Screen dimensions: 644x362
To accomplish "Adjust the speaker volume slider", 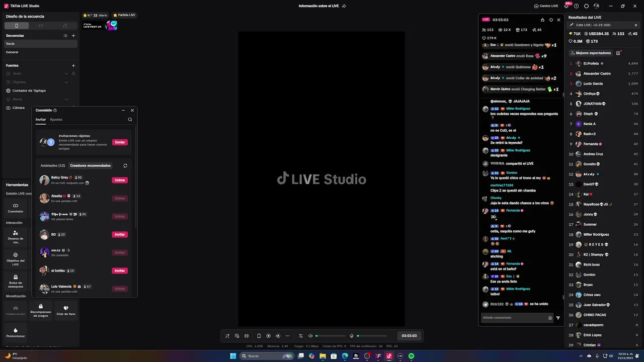I will (x=330, y=336).
